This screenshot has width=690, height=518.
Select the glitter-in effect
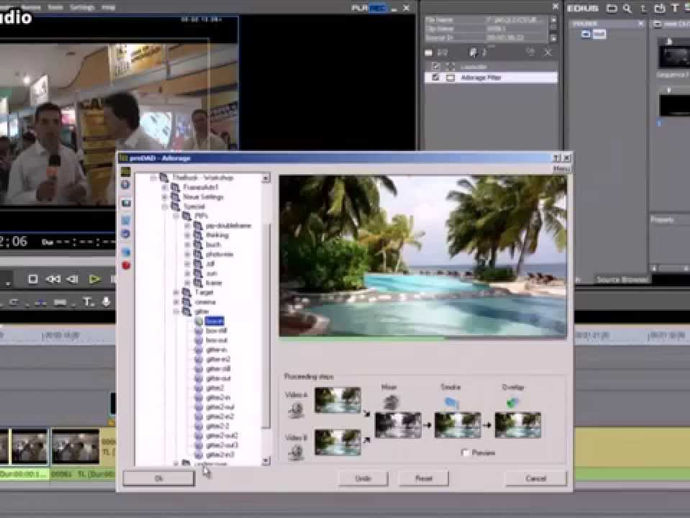pos(217,350)
